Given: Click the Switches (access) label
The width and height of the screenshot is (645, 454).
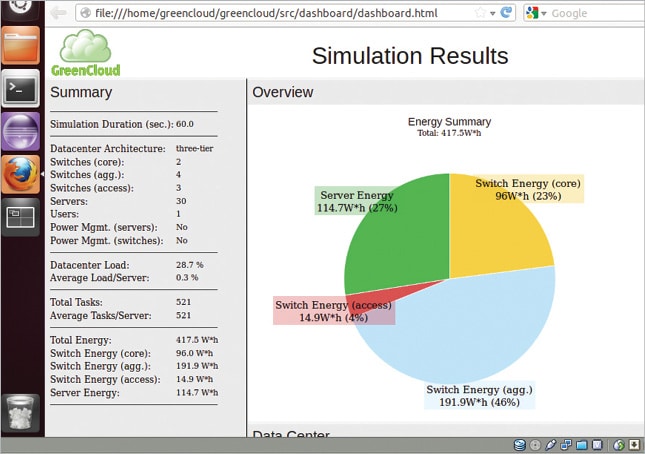Looking at the screenshot, I should [x=92, y=188].
